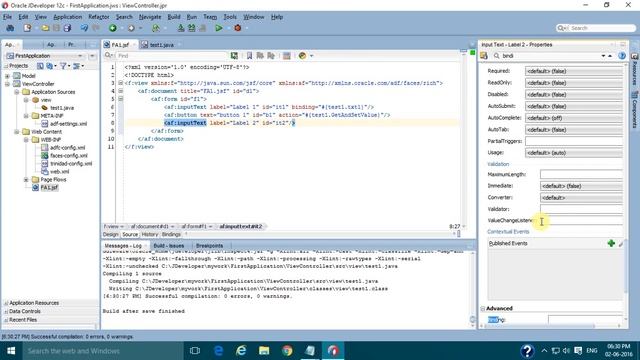Click the Forward navigation icon
Screen dimensions: 640x360
point(131,28)
